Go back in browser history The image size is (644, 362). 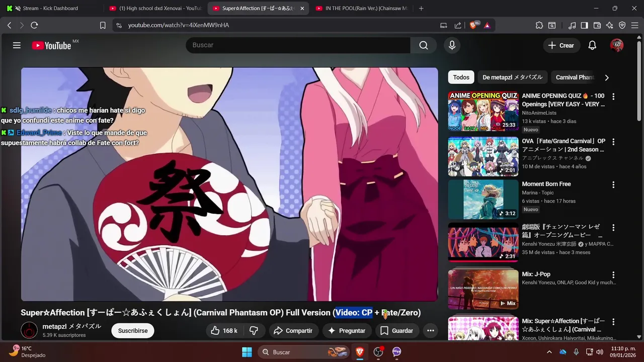pyautogui.click(x=9, y=25)
